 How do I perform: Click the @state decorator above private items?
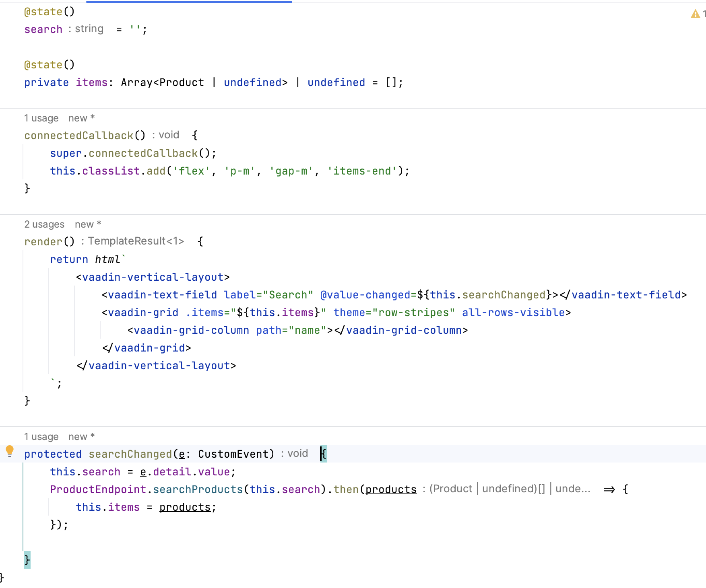click(43, 65)
